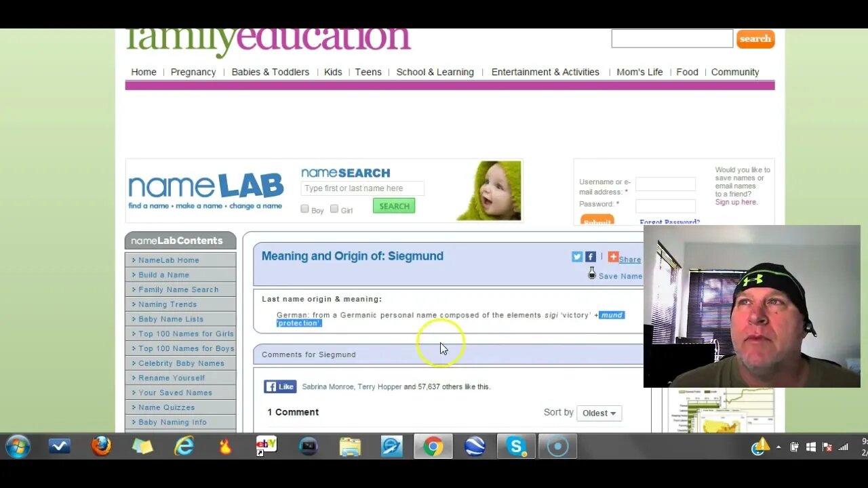Open the Windows Start menu
The image size is (868, 488).
tap(18, 447)
